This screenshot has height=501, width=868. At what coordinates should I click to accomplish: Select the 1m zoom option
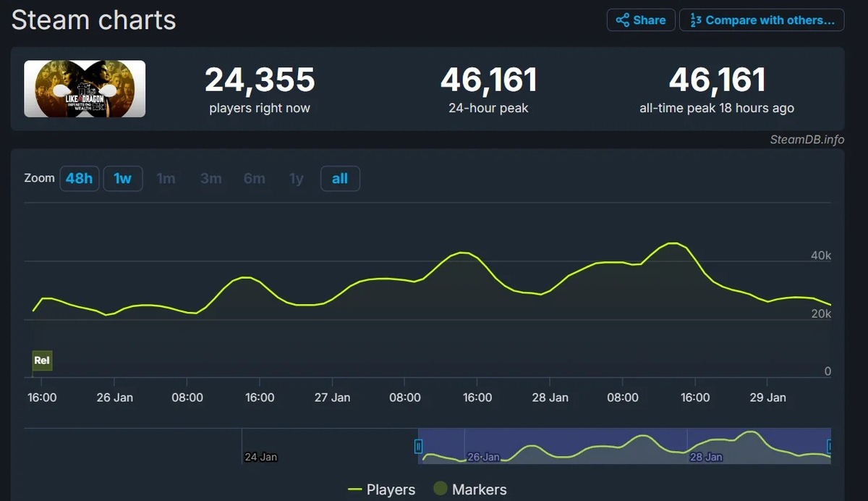coord(166,178)
